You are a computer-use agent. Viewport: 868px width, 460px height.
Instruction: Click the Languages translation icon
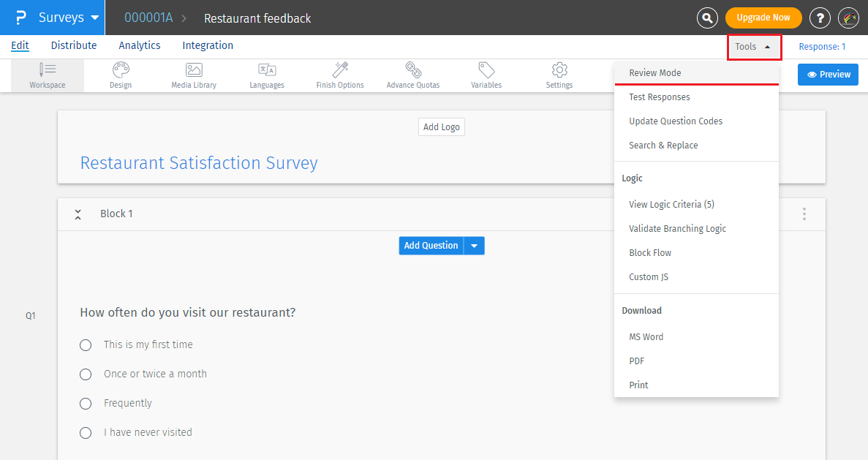point(267,70)
